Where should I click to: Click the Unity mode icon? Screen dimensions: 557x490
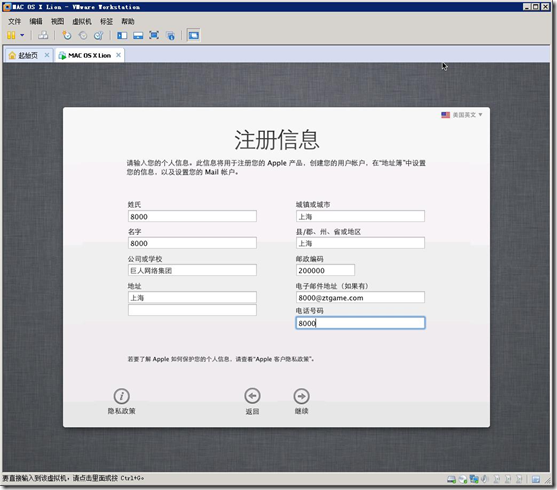click(x=171, y=35)
